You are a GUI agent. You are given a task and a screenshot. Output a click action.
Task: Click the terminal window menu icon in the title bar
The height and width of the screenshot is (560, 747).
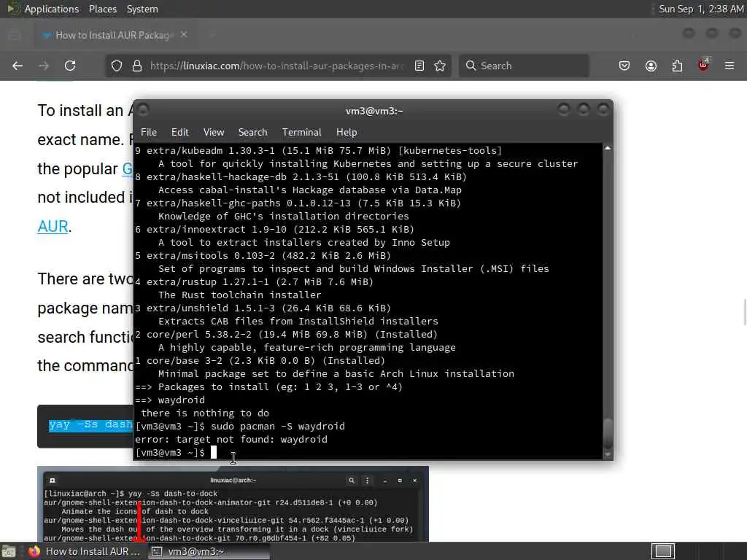pyautogui.click(x=144, y=111)
